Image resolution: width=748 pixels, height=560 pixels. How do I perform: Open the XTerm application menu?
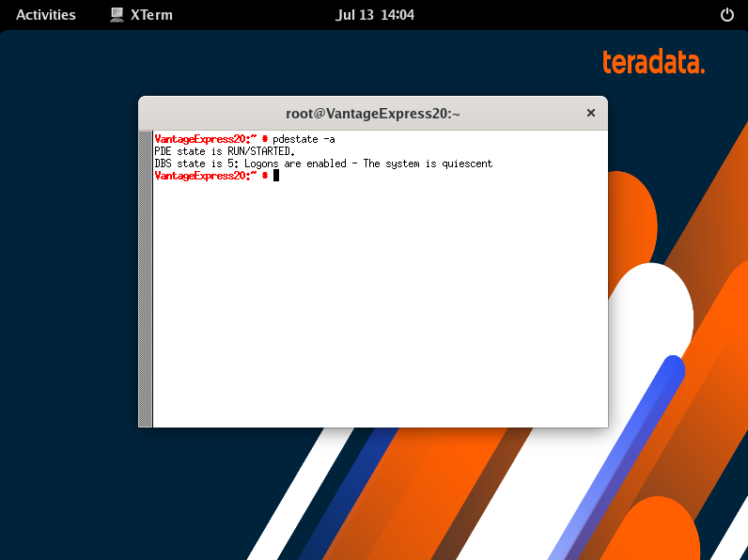141,15
